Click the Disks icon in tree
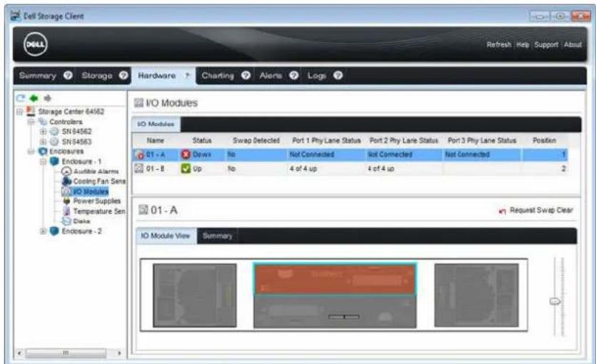 (x=66, y=221)
